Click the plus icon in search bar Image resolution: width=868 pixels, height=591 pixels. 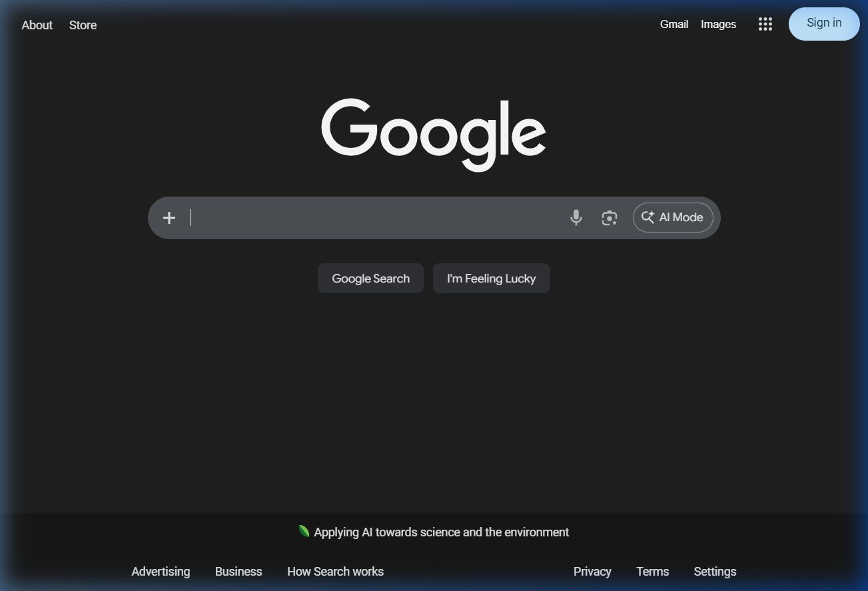169,218
